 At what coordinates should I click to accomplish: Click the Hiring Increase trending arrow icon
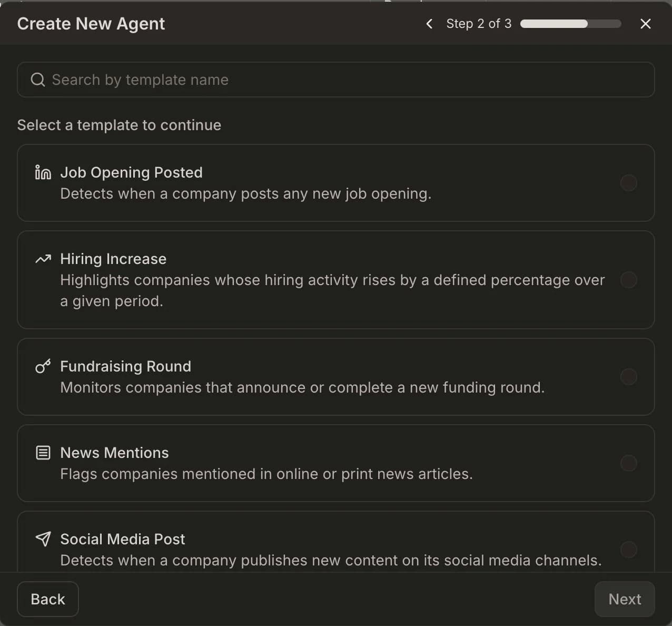point(43,259)
